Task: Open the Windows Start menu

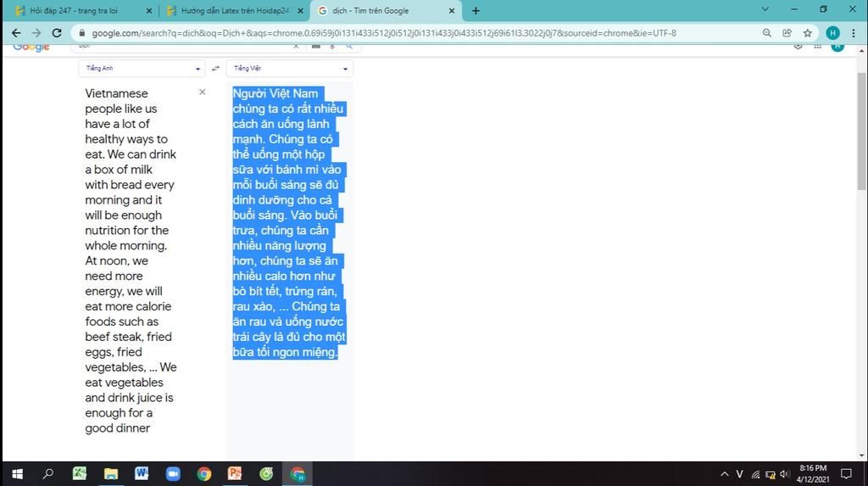Action: click(x=17, y=474)
